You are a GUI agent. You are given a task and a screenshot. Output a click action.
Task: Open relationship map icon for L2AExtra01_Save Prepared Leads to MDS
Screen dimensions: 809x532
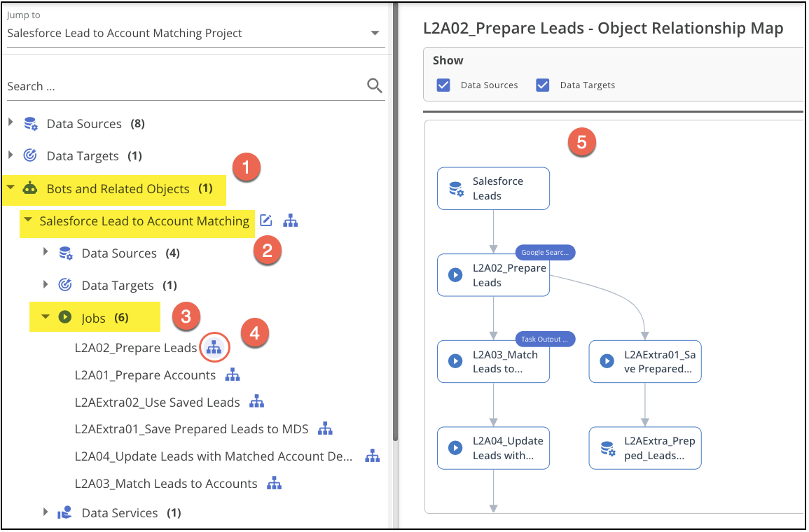[325, 428]
